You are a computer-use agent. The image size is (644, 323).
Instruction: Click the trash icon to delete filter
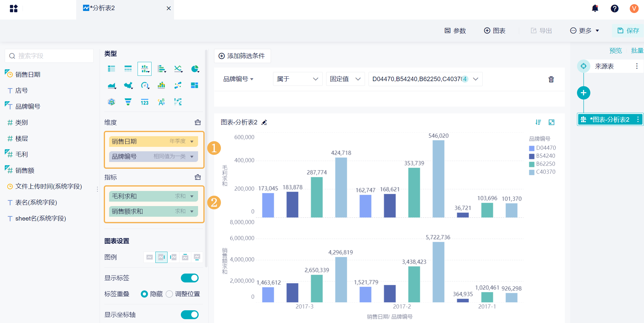(551, 79)
